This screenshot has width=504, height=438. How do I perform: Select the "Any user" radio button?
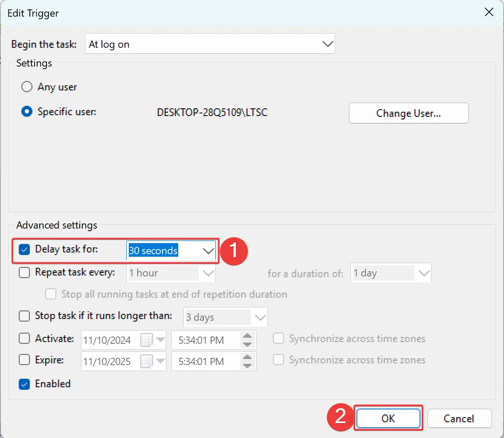point(26,87)
